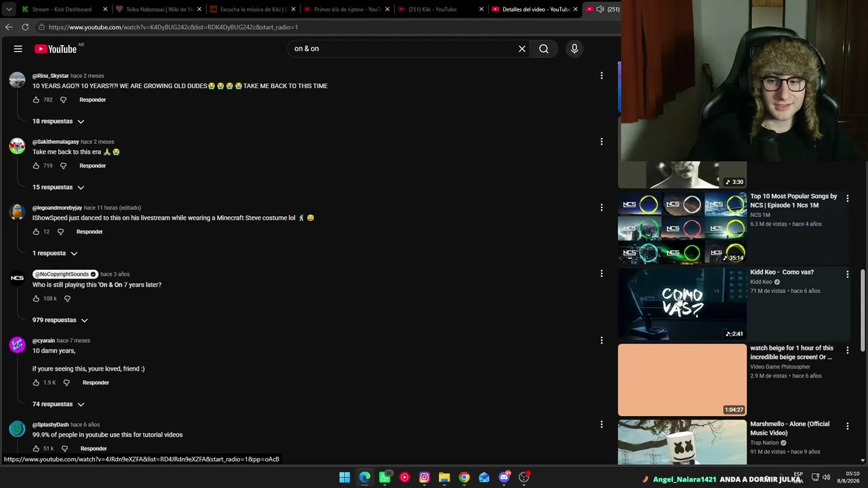
Task: Expand the 74 respuestas replies
Action: pos(58,404)
